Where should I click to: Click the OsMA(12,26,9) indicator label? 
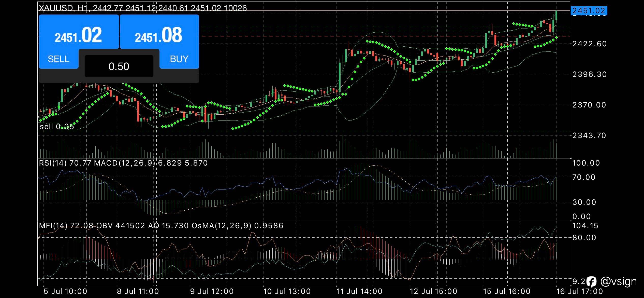(221, 226)
